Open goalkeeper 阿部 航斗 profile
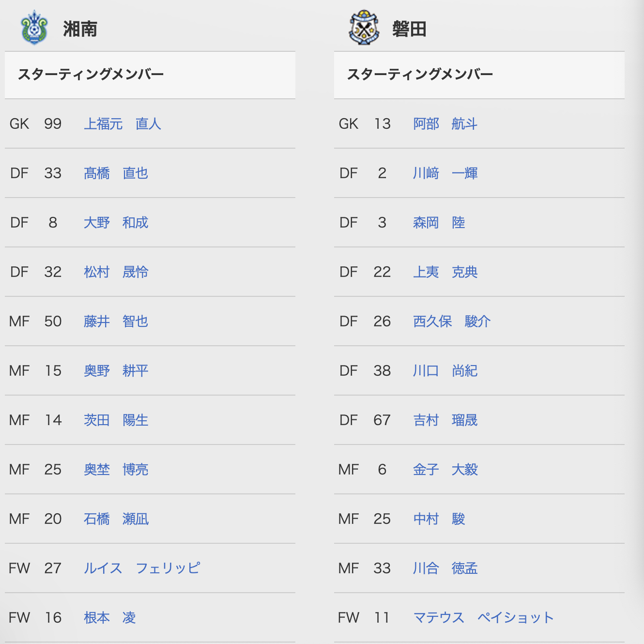 tap(445, 124)
